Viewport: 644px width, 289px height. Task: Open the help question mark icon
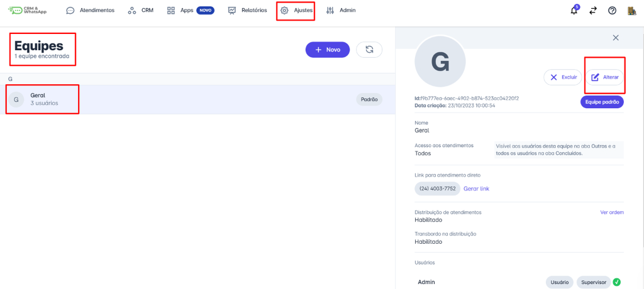[x=612, y=11]
